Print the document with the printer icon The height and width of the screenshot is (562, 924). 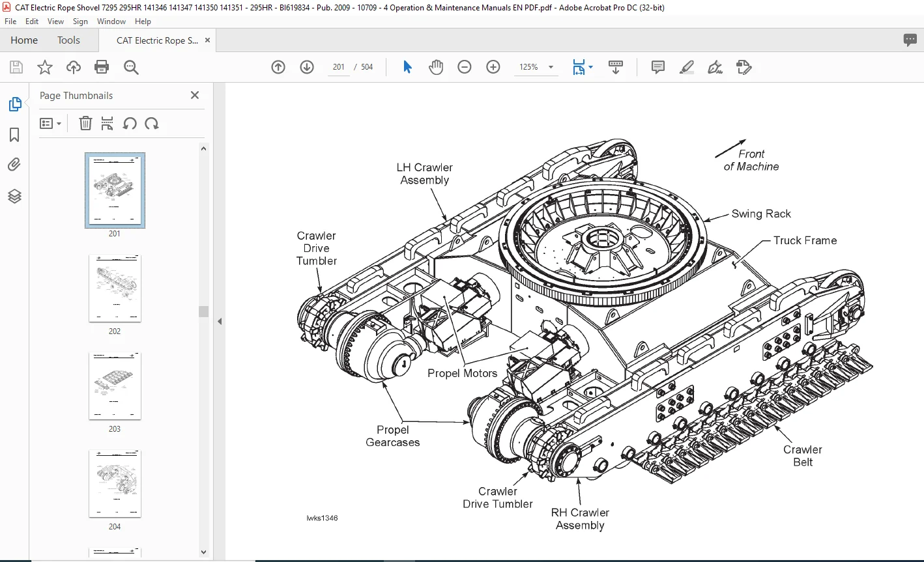[102, 67]
